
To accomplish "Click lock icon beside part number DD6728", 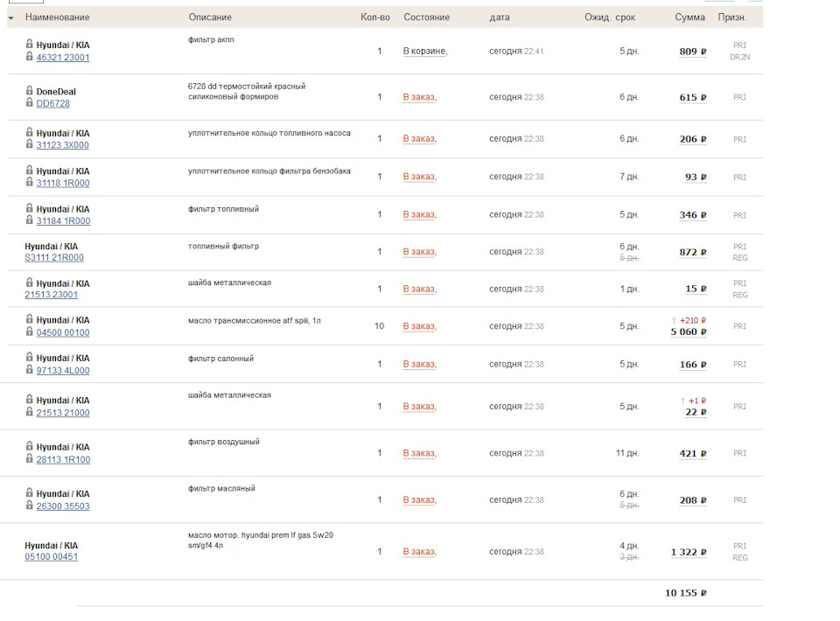I will coord(30,102).
